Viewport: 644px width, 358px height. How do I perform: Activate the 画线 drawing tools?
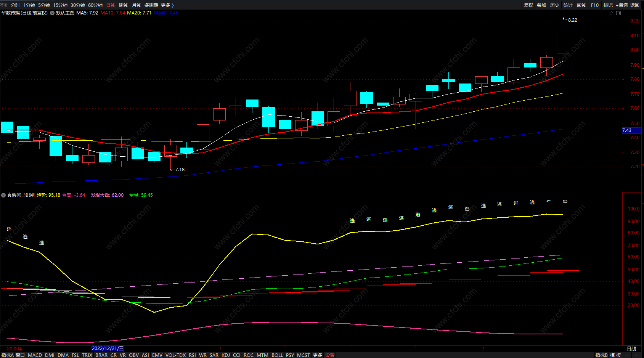(581, 5)
